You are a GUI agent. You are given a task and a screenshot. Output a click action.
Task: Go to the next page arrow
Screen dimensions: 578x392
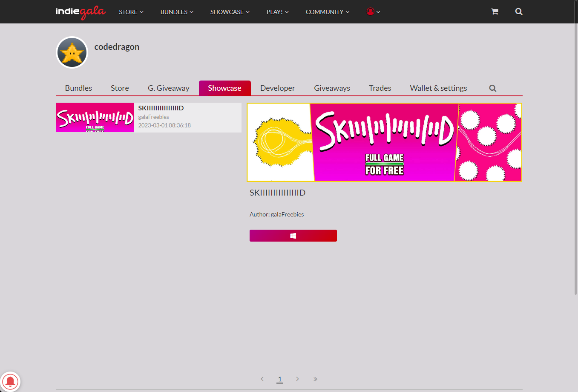click(297, 379)
